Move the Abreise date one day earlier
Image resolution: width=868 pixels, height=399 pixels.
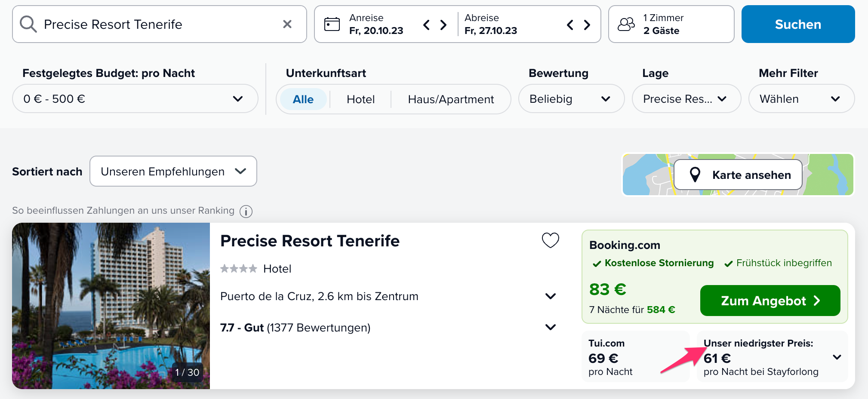(x=570, y=25)
